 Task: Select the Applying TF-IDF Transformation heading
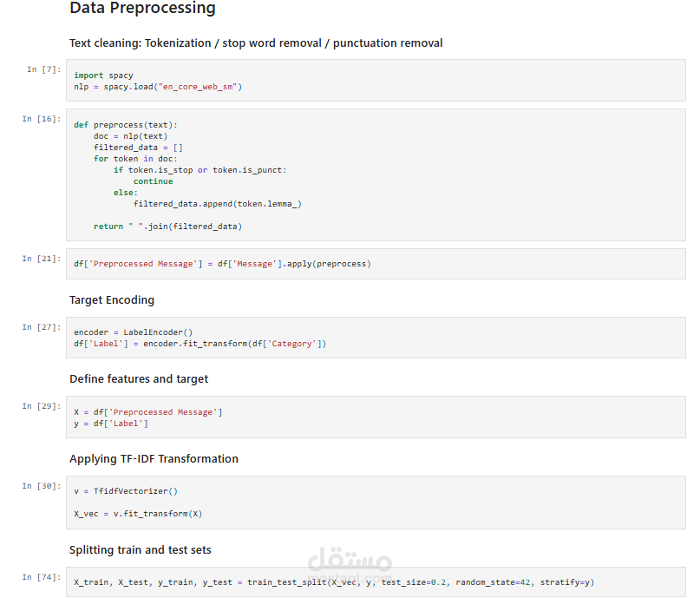click(x=154, y=458)
